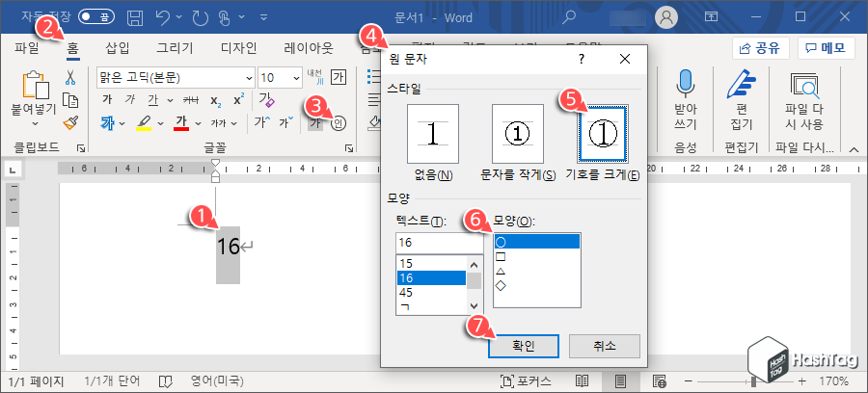Cancel dialog with 취소 button
Image resolution: width=868 pixels, height=393 pixels.
pyautogui.click(x=605, y=346)
